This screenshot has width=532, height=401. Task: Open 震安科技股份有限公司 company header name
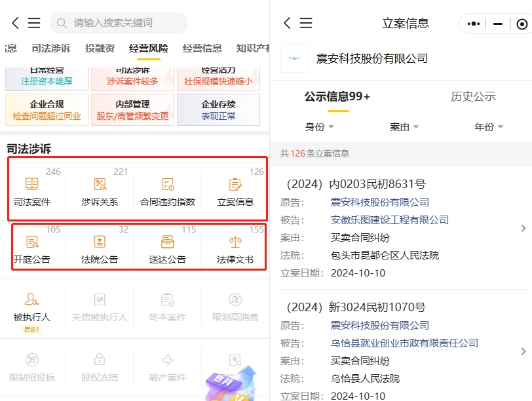click(x=372, y=58)
